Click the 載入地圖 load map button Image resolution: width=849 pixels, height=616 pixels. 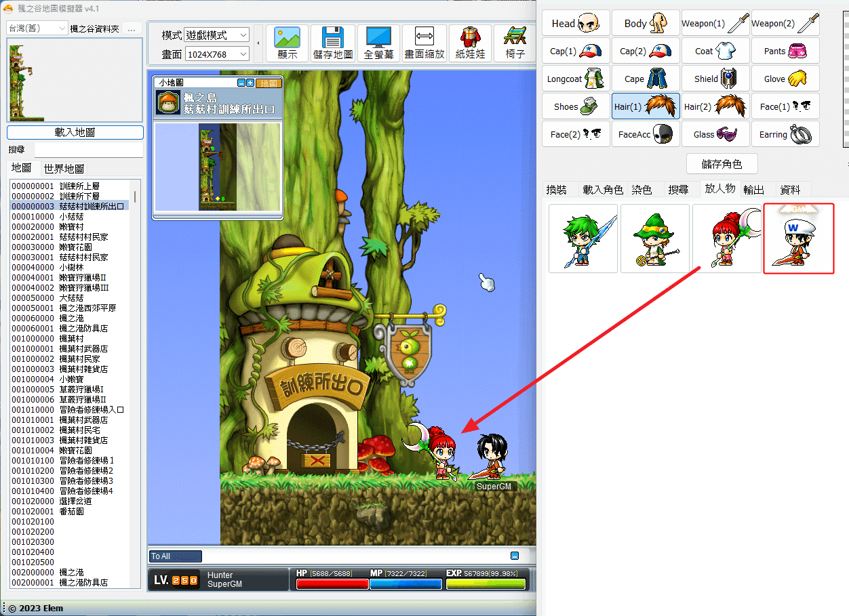[75, 132]
